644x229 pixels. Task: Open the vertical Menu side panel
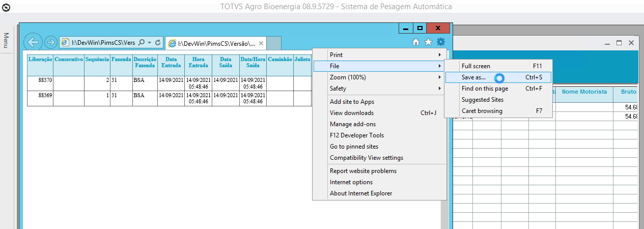tap(6, 41)
